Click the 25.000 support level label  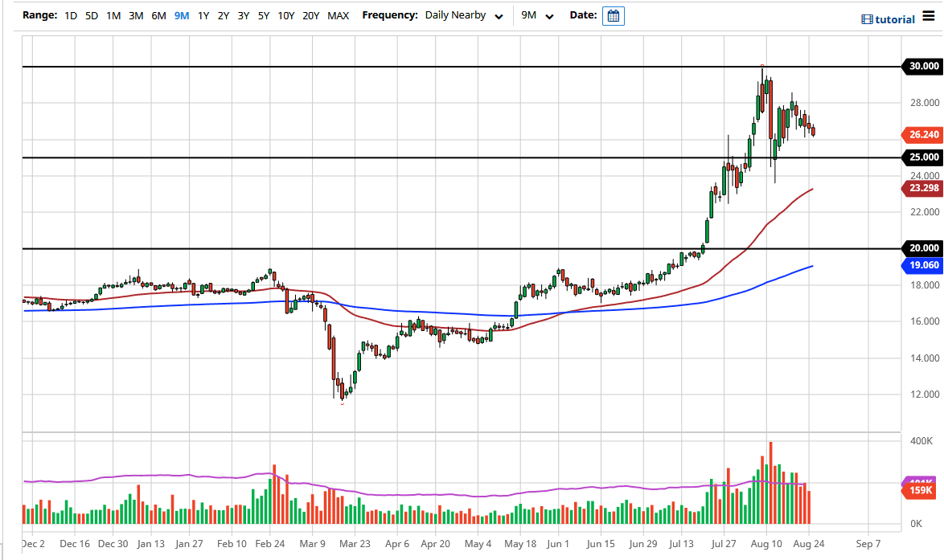(x=919, y=157)
